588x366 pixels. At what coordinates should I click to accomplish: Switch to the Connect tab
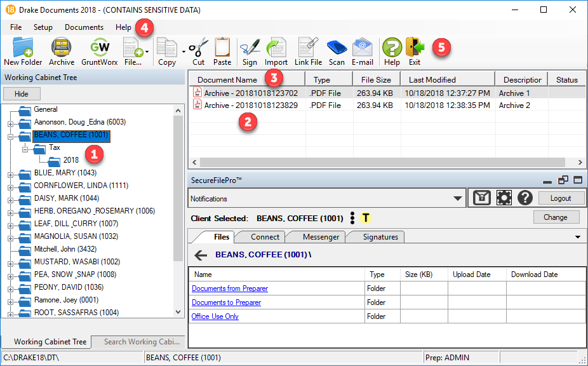click(265, 237)
